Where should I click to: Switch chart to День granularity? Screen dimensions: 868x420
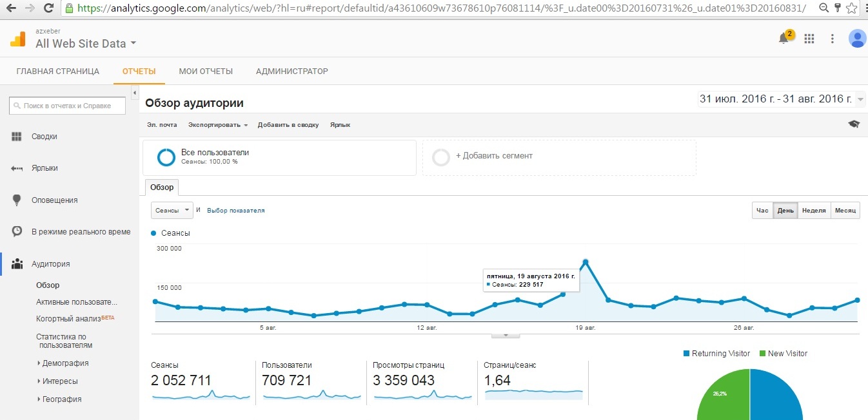point(785,211)
